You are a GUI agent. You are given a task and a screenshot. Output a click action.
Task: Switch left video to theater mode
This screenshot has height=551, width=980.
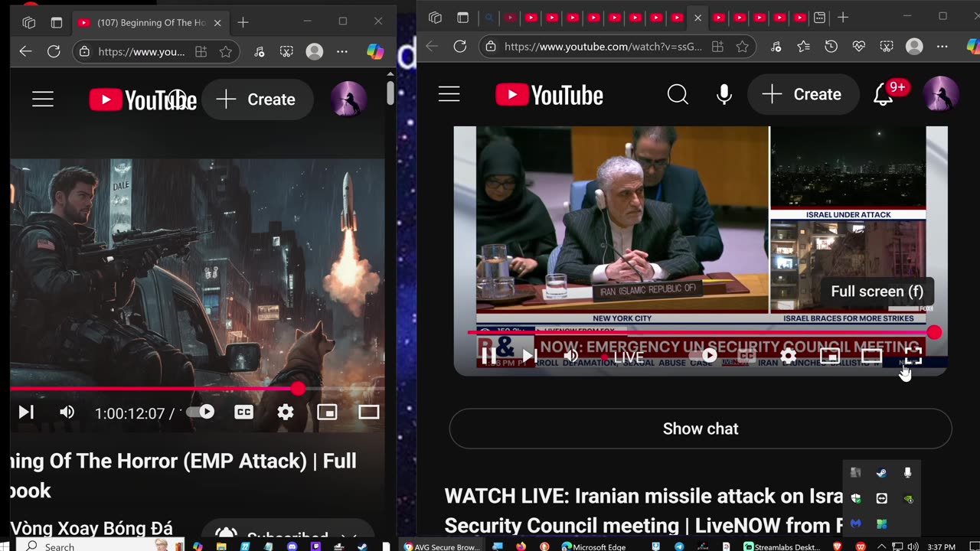point(369,412)
